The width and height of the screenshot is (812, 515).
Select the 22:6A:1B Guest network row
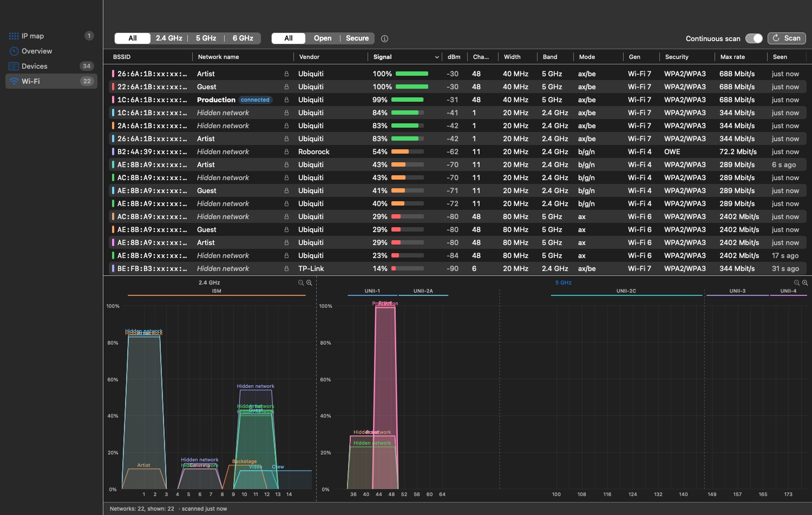coord(457,87)
